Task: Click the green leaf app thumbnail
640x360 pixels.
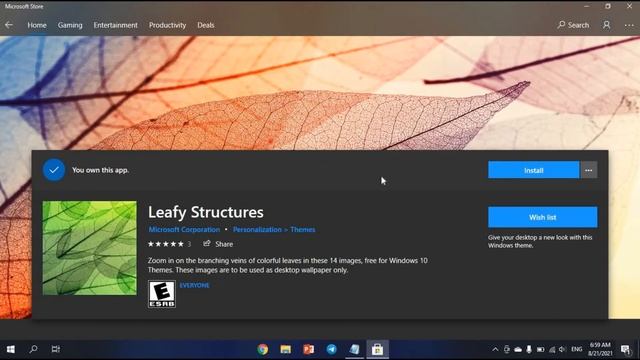Action: point(90,248)
